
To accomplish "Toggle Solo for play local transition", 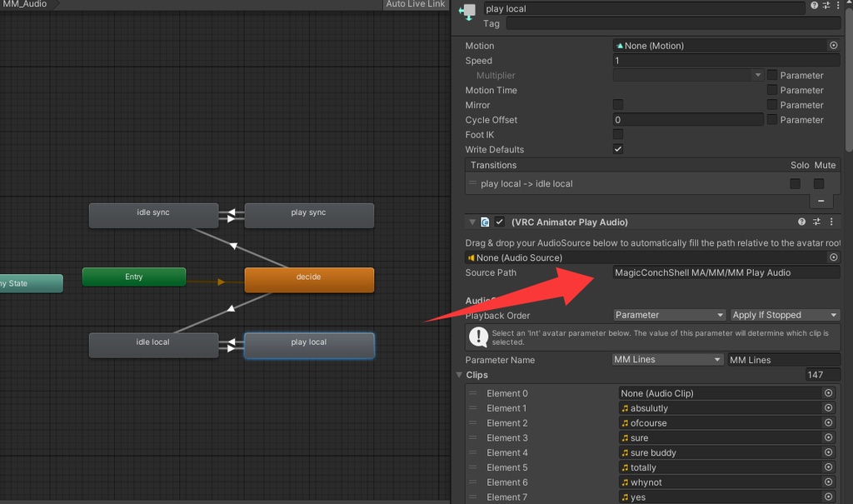I will coord(795,184).
